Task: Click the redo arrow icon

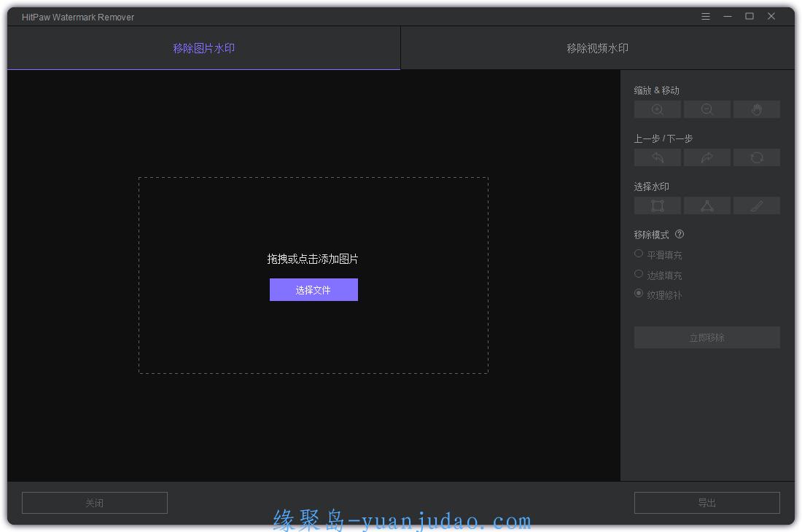Action: tap(707, 157)
